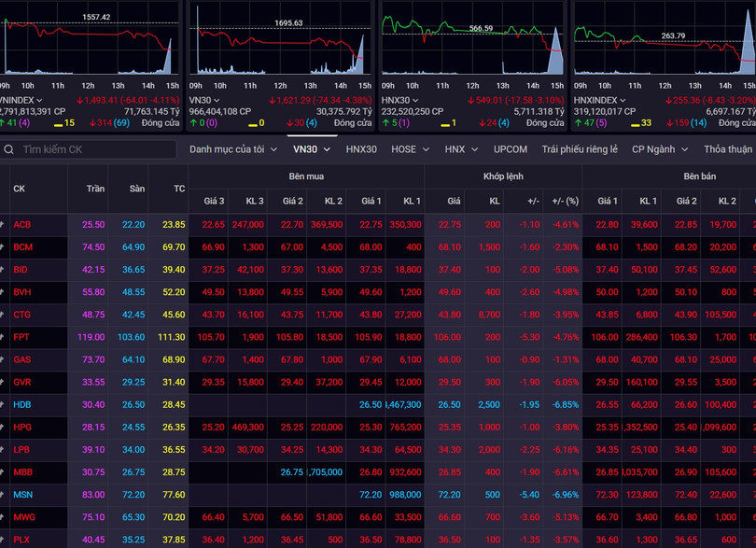Open the HOSE exchange dropdown
This screenshot has height=548, width=756.
[x=409, y=149]
